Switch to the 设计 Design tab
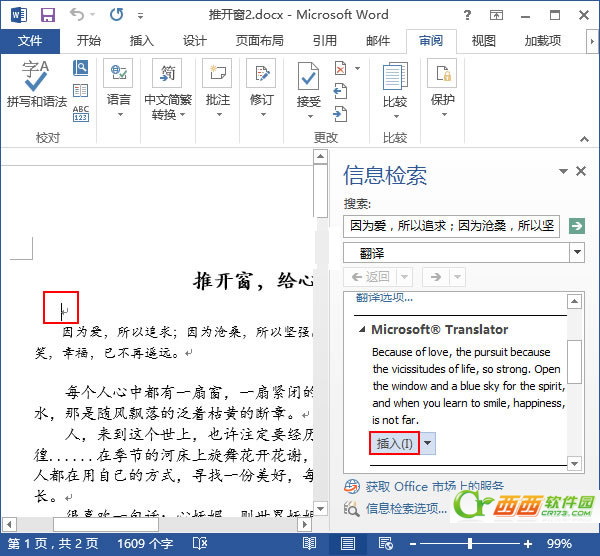Image resolution: width=600 pixels, height=556 pixels. click(194, 41)
